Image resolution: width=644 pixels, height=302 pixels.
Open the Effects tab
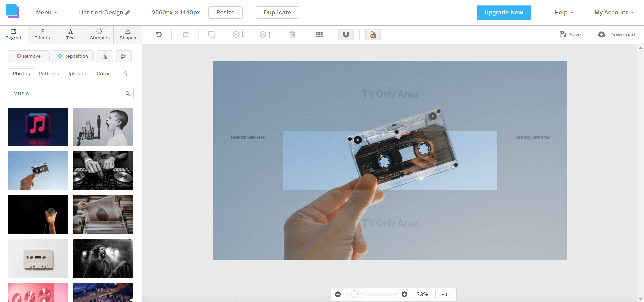(x=42, y=35)
